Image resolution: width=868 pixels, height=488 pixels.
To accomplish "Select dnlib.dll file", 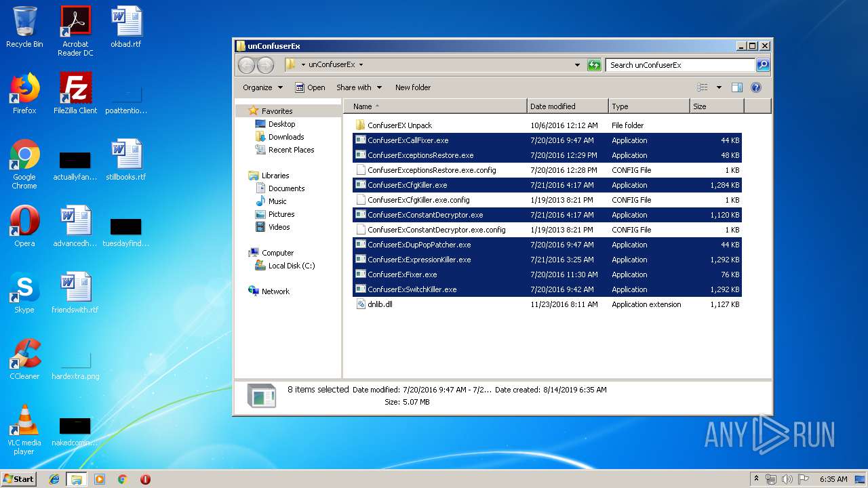I will tap(547, 304).
